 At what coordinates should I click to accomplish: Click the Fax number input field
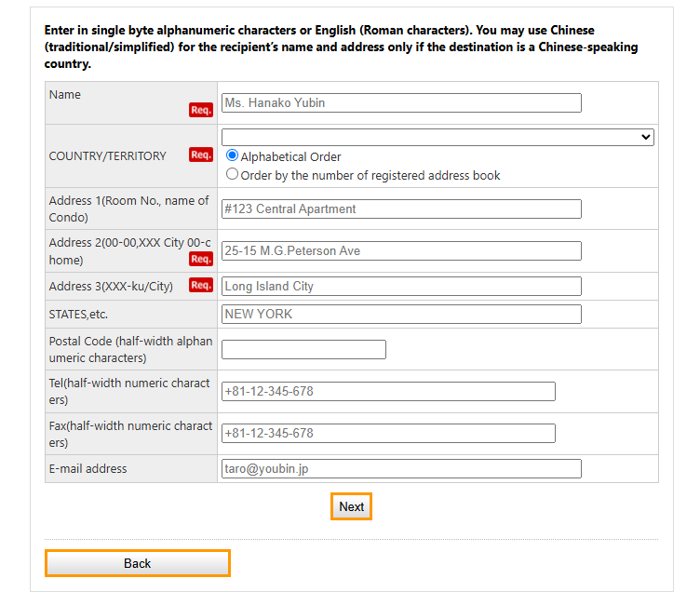click(388, 434)
